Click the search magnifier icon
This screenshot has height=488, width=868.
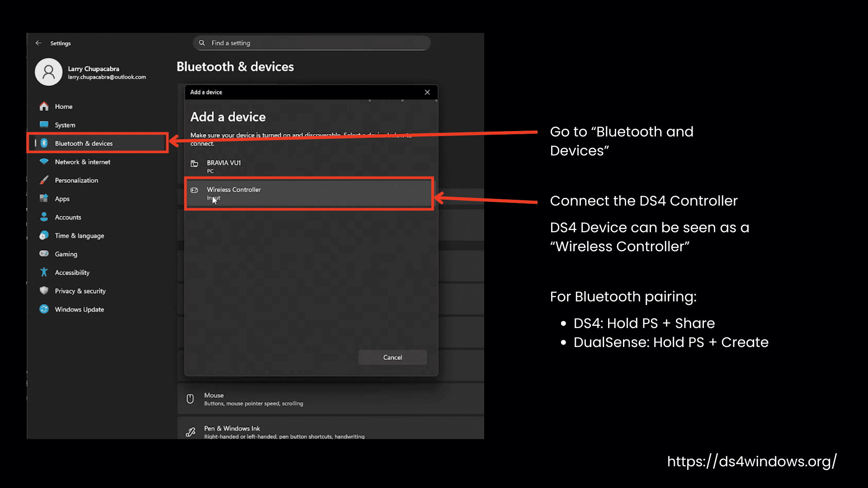(x=202, y=43)
